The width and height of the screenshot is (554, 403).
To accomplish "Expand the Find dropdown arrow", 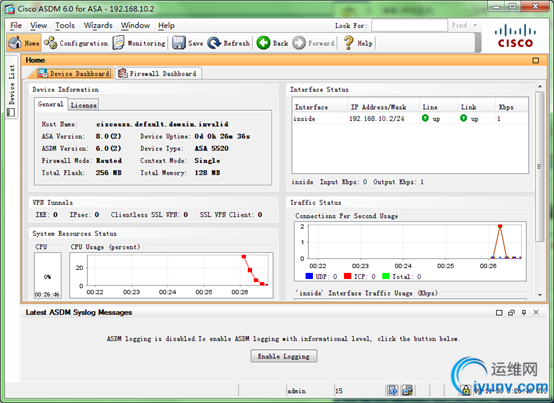I will click(x=475, y=25).
